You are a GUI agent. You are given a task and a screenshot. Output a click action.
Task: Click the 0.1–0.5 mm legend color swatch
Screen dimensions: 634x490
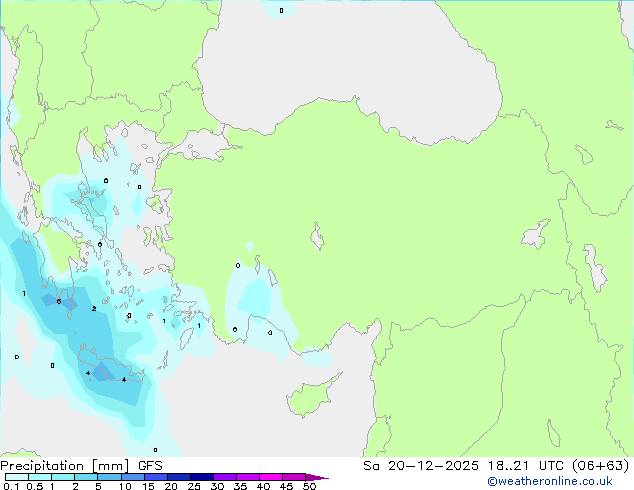pos(17,477)
